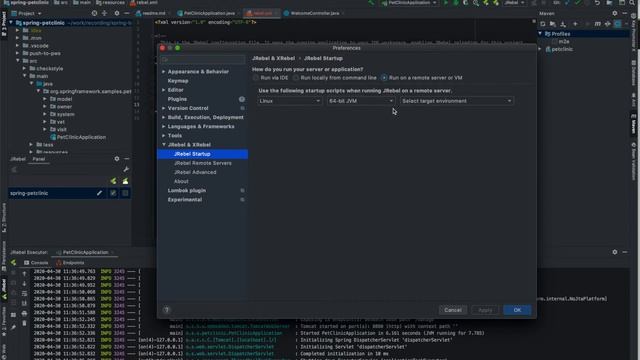Expand the petclinic node in Maven

point(540,49)
